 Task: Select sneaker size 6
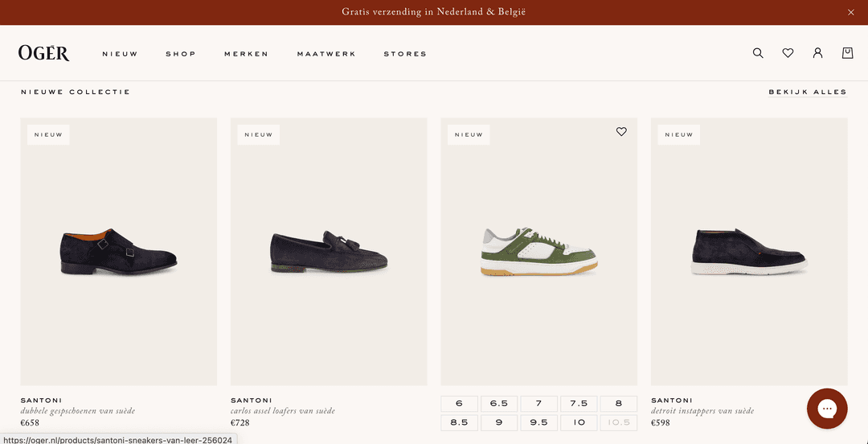[459, 404]
